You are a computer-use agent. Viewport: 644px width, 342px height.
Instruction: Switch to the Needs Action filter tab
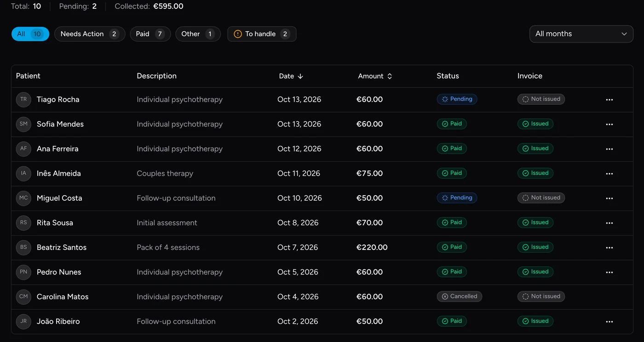tap(90, 34)
